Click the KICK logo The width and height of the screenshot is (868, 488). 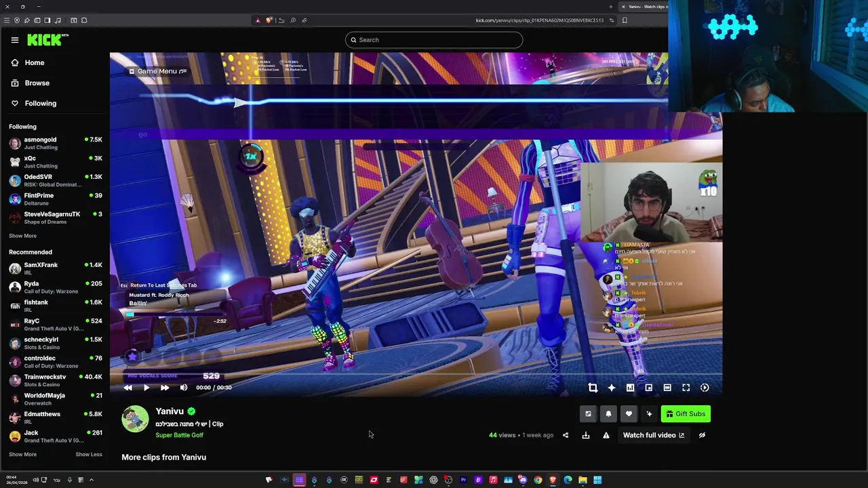point(47,40)
